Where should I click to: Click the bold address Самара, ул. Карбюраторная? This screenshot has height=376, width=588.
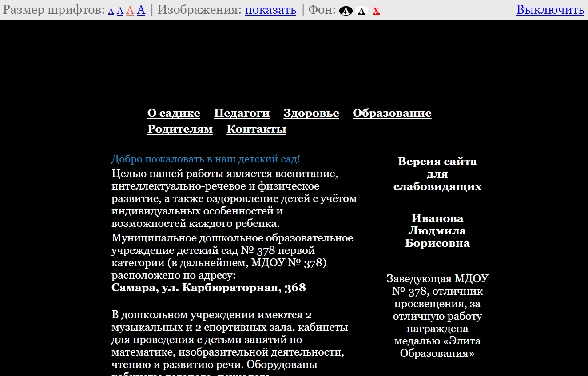pos(208,288)
